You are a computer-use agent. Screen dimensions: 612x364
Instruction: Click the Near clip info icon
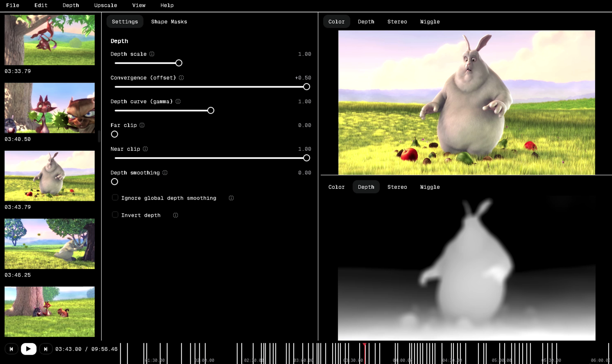click(x=145, y=149)
